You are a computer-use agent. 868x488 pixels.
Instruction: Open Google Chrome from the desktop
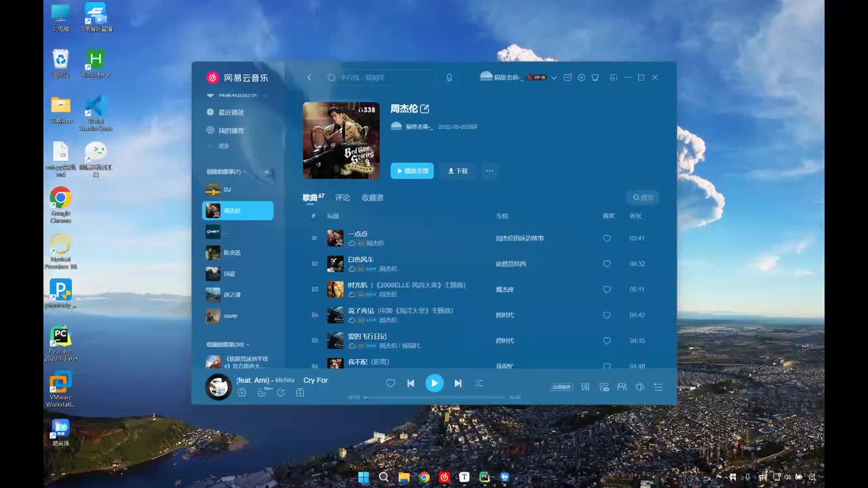(60, 205)
